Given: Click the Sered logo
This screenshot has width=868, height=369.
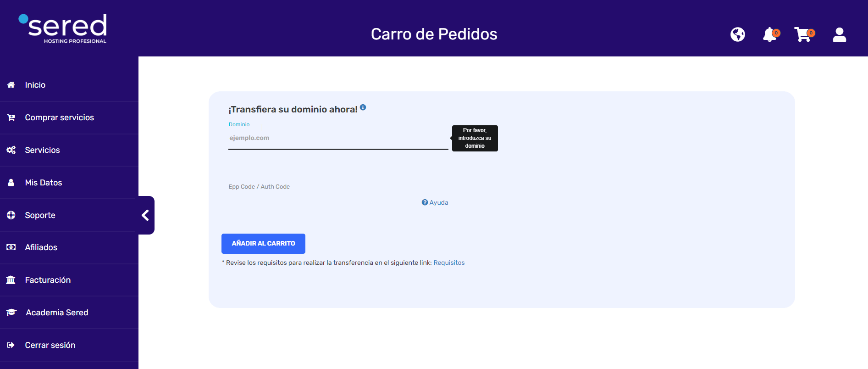Looking at the screenshot, I should [x=62, y=29].
